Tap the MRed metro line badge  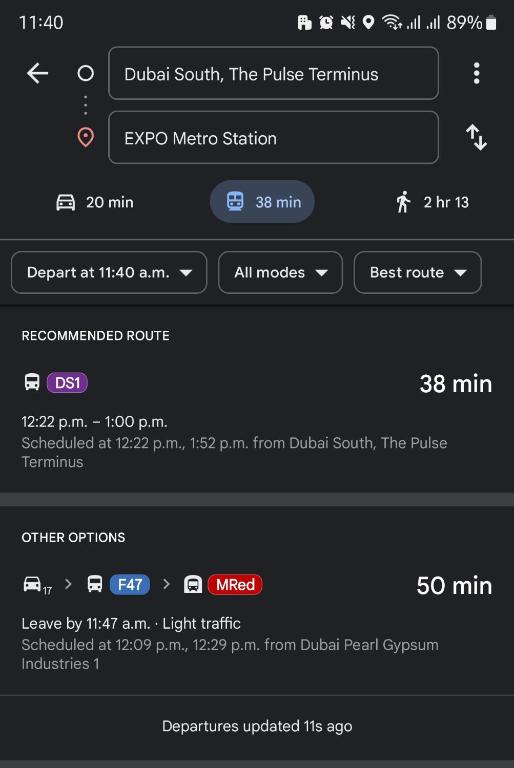point(235,584)
